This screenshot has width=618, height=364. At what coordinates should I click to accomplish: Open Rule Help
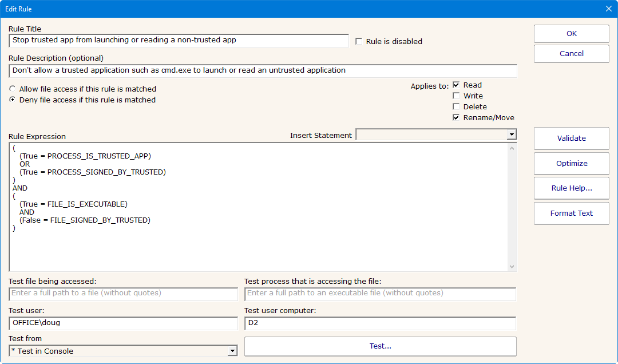coord(571,188)
